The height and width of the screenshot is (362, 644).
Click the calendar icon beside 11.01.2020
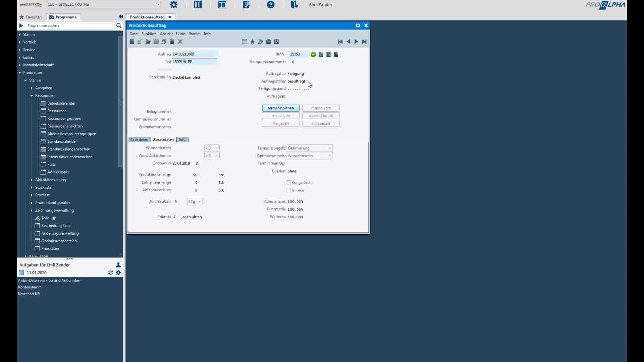[x=21, y=273]
